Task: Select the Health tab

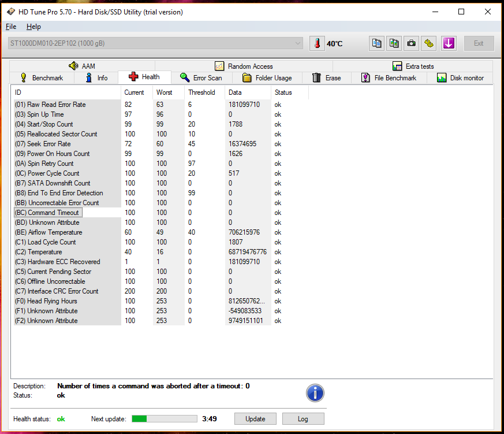Action: point(144,77)
